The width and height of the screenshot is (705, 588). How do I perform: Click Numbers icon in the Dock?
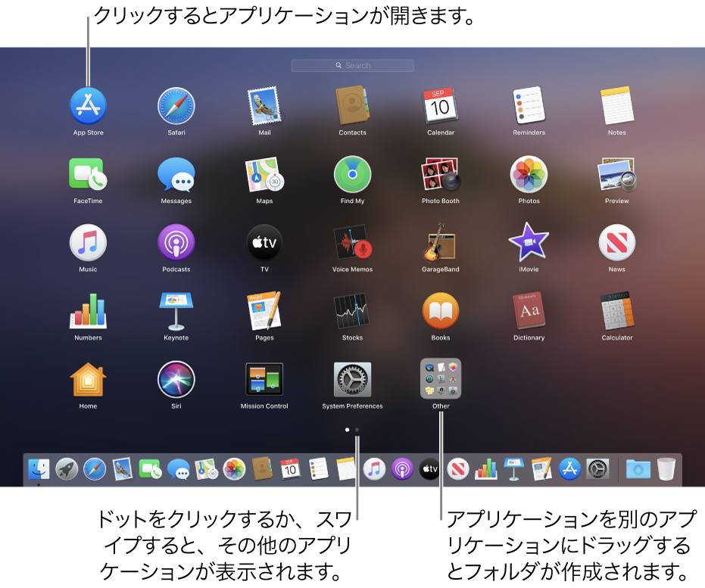(x=485, y=469)
